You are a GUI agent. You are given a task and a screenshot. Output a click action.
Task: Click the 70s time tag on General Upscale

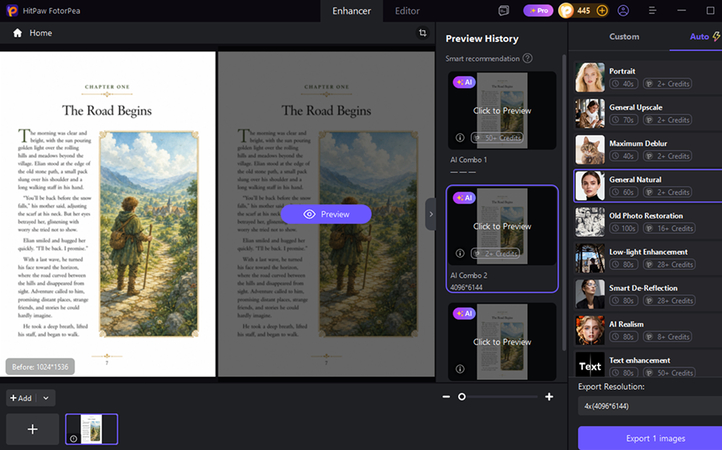point(623,120)
